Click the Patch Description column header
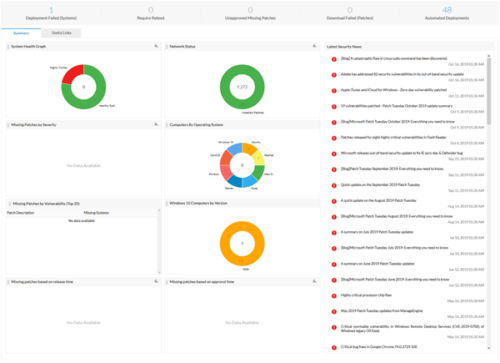500x363 pixels. 20,213
